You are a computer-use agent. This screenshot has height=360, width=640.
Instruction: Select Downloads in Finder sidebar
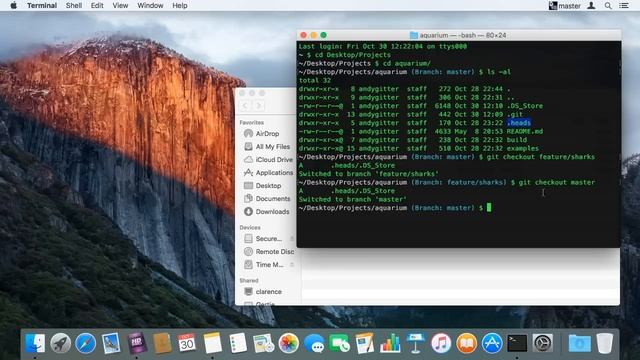tap(267, 212)
